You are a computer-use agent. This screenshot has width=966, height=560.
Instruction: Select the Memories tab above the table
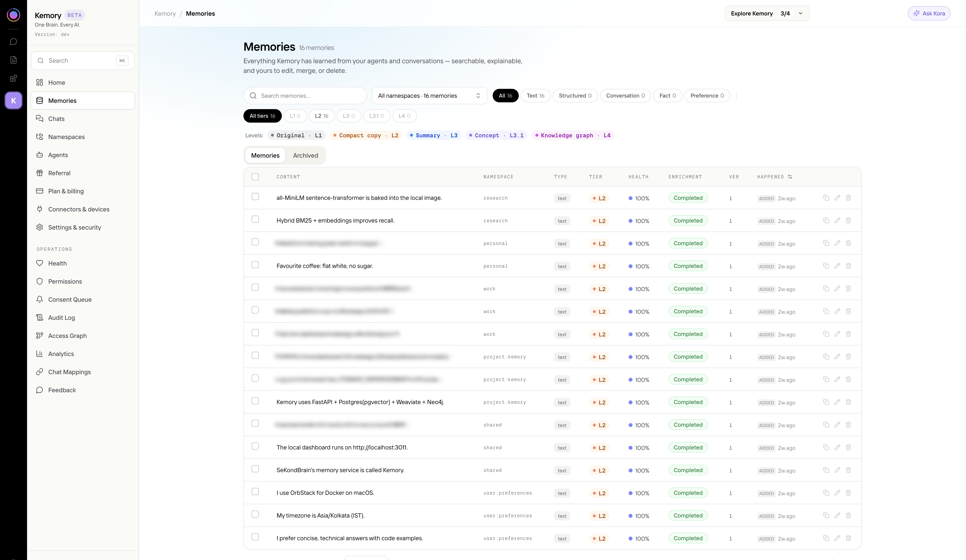265,155
